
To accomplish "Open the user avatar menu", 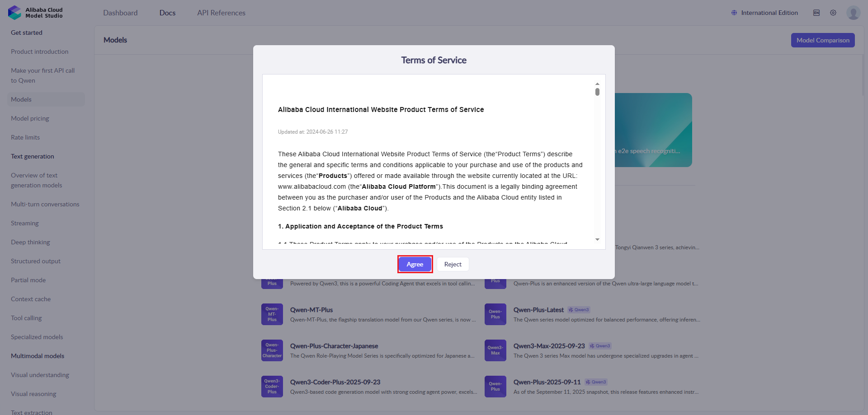I will (853, 13).
